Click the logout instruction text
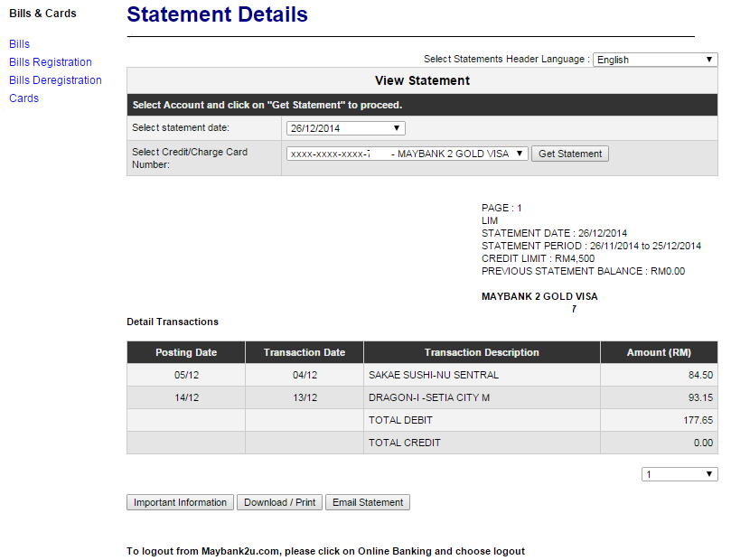Image resolution: width=731 pixels, height=560 pixels. [325, 551]
